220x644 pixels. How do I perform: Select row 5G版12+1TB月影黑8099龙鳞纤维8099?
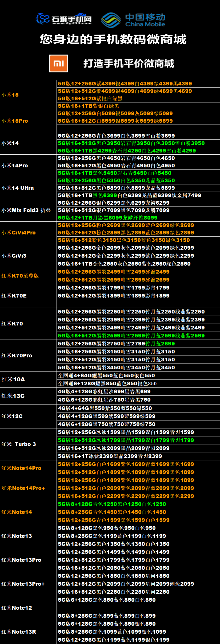[138, 218]
